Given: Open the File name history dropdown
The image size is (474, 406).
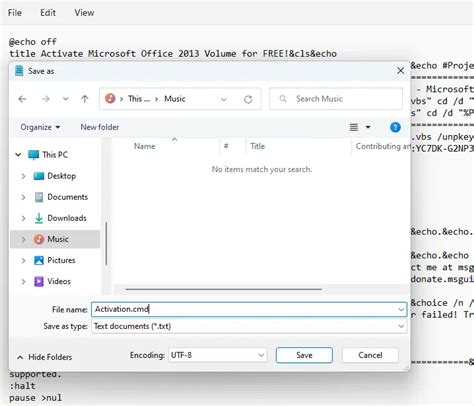Looking at the screenshot, I should coord(401,310).
